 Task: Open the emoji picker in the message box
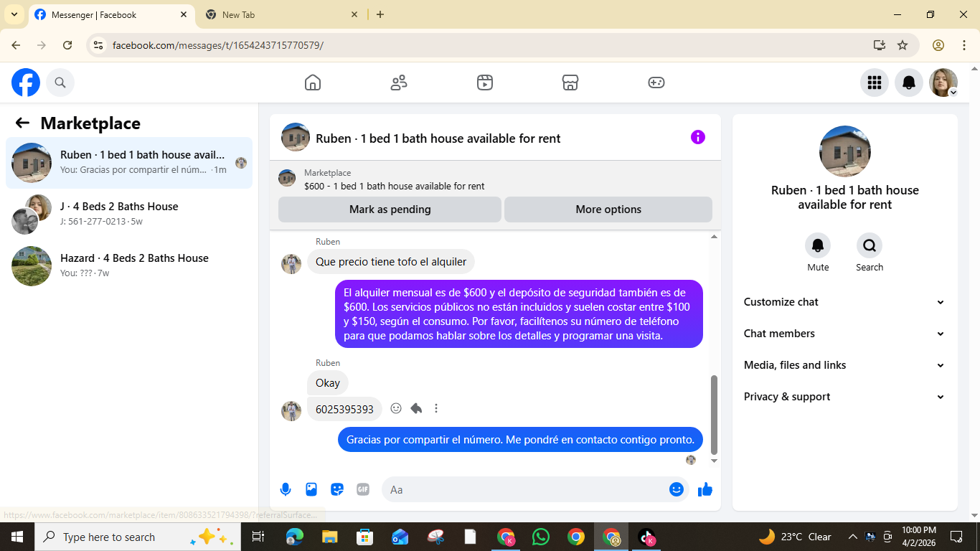pos(676,489)
